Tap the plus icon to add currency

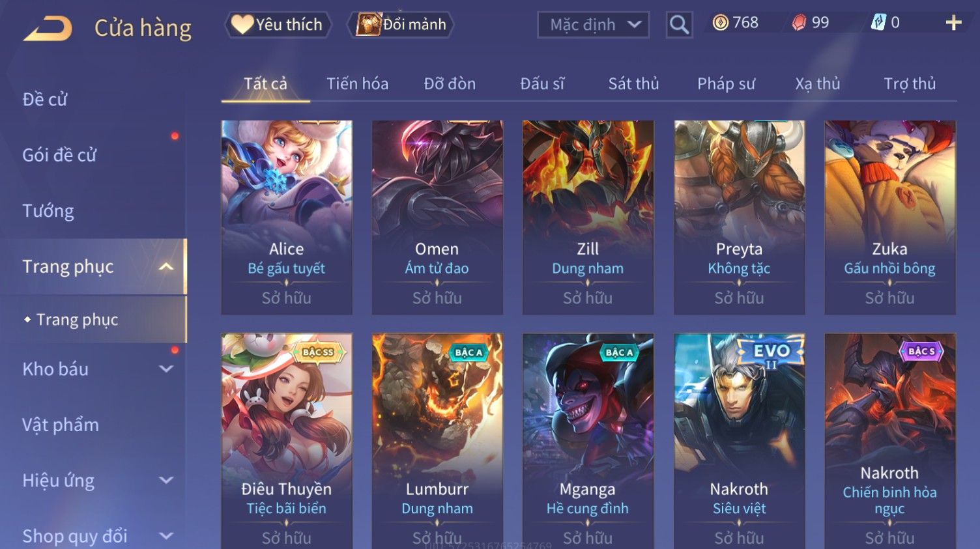pyautogui.click(x=953, y=23)
